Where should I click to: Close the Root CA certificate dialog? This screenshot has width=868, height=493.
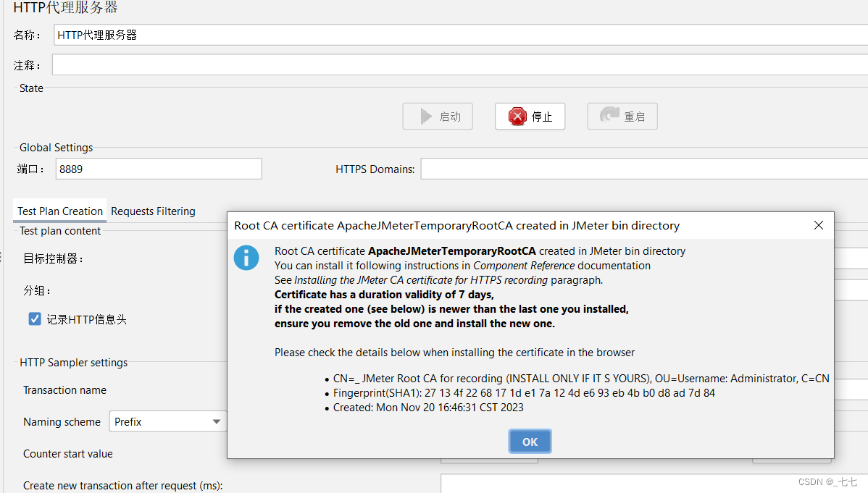pyautogui.click(x=819, y=225)
